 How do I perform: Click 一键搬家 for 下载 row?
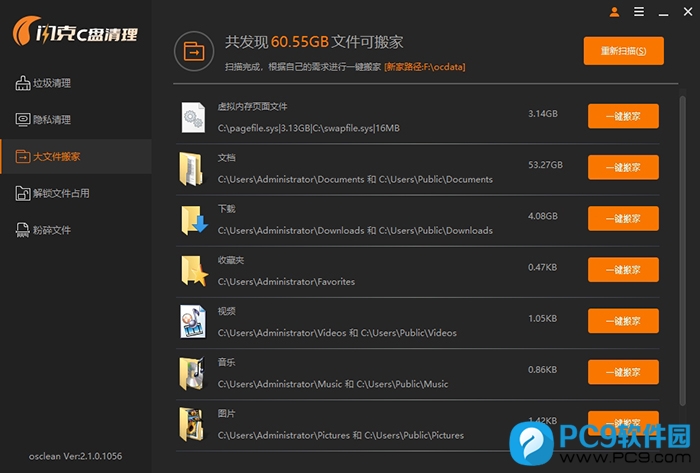pos(623,219)
